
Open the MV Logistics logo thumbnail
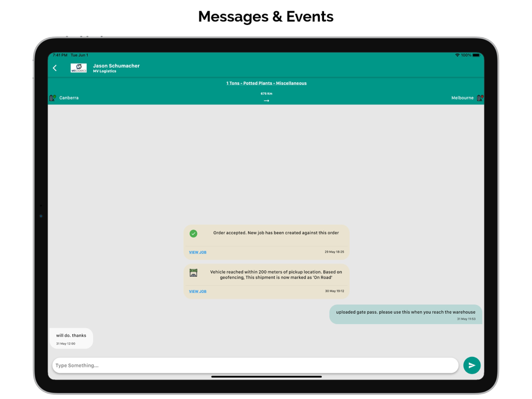tap(78, 68)
